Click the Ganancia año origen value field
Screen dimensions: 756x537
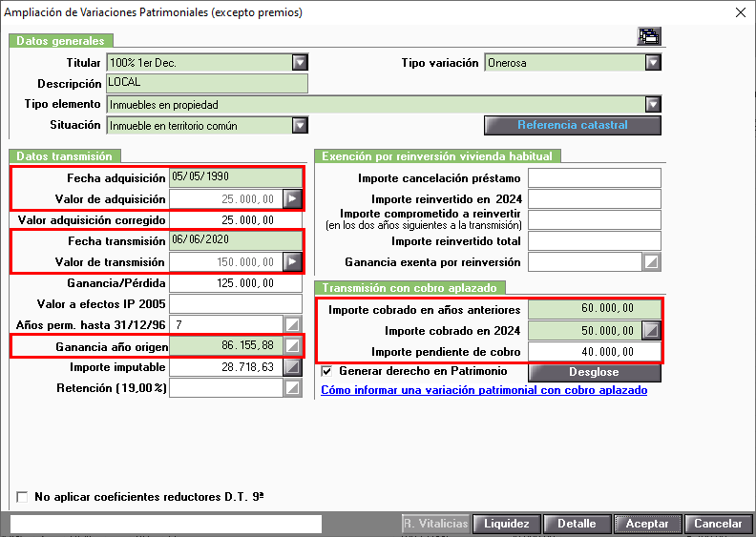[226, 345]
